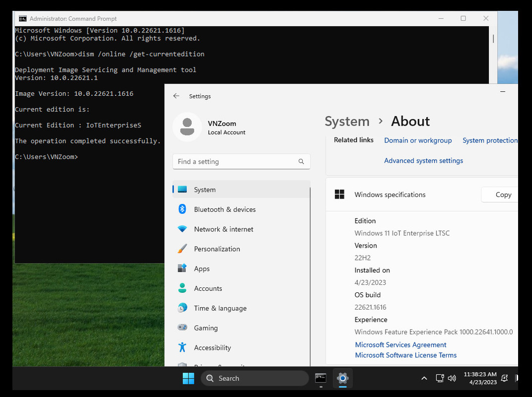
Task: Click the taskbar Search box
Action: [x=255, y=378]
